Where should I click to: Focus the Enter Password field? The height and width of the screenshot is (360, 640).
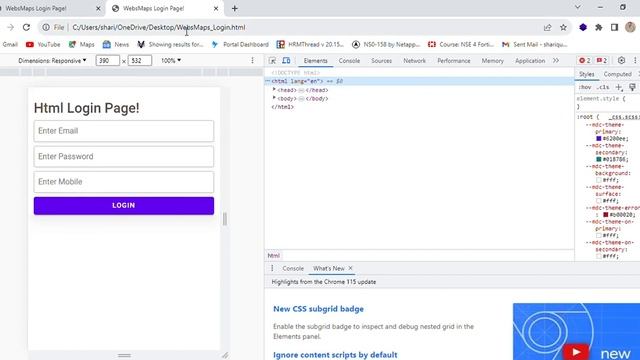[124, 156]
